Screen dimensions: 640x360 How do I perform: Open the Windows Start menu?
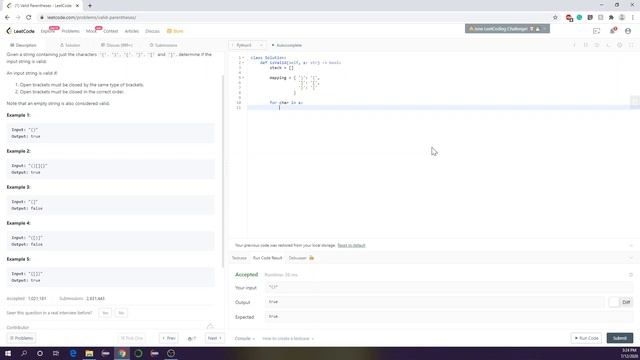(8, 353)
